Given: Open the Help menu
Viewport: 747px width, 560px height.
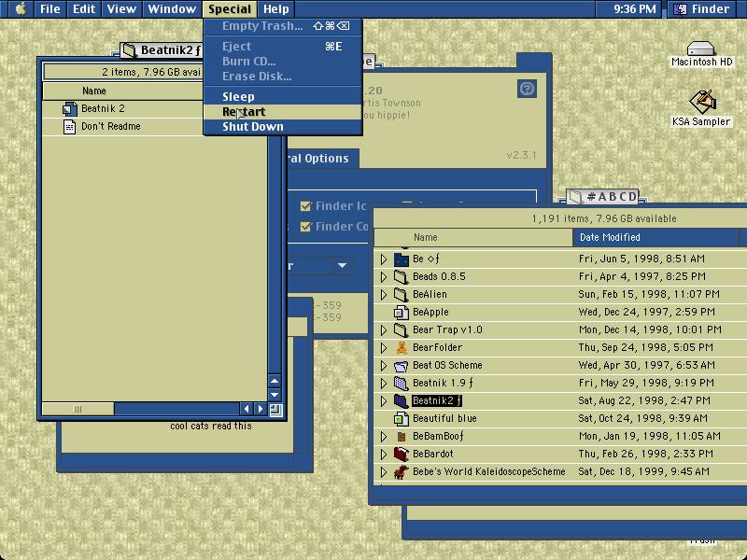Looking at the screenshot, I should pyautogui.click(x=276, y=9).
